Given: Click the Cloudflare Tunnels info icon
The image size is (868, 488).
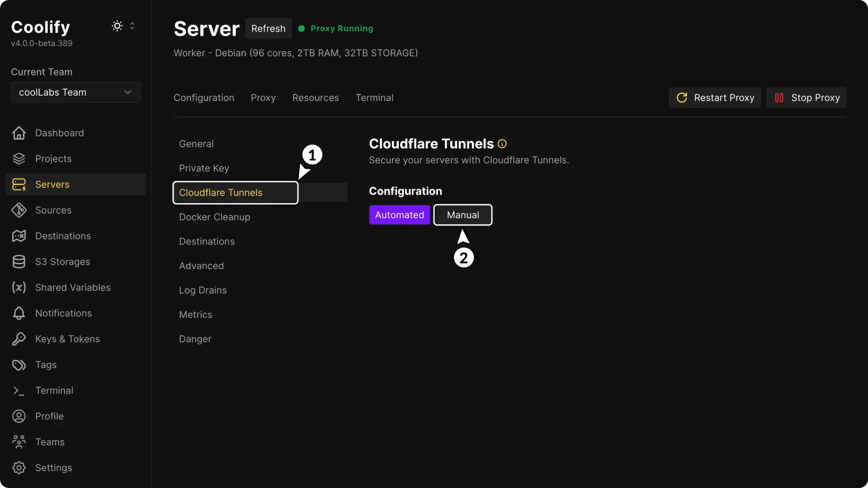Looking at the screenshot, I should point(502,144).
